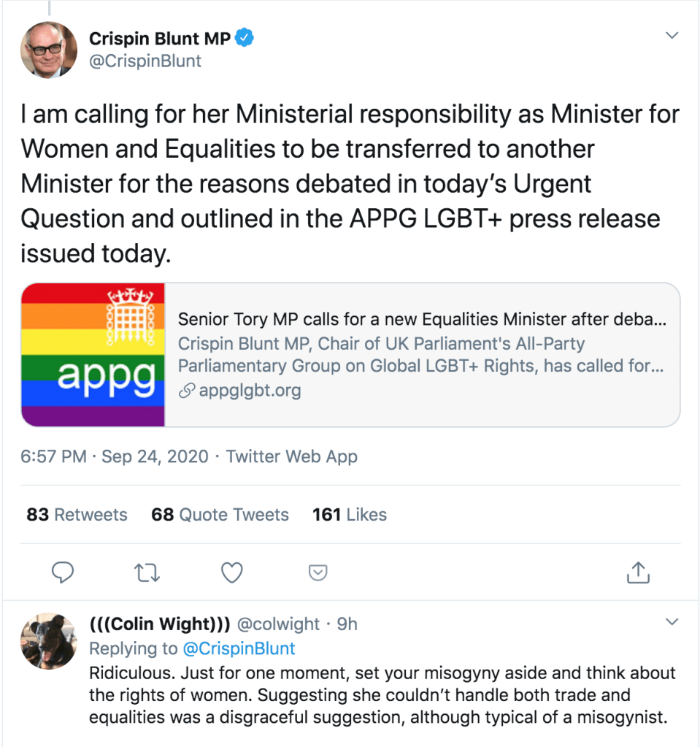Click the retweet arrows icon

pos(147,573)
